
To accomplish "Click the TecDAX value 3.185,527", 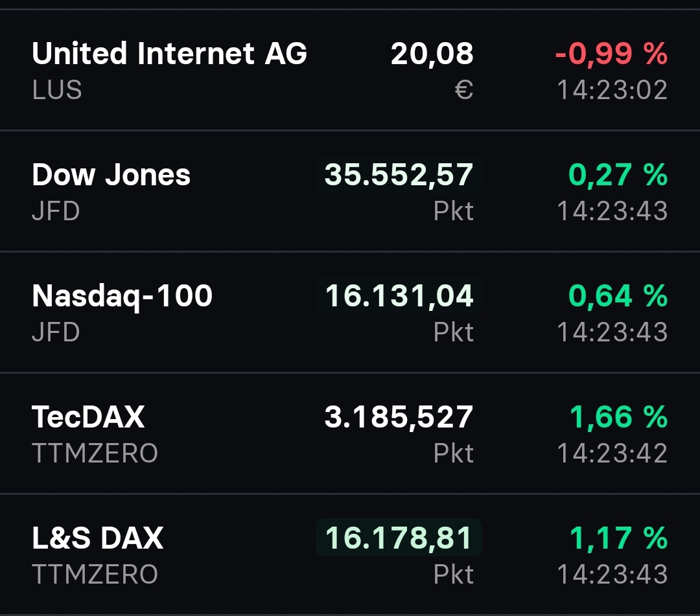I will (x=397, y=417).
